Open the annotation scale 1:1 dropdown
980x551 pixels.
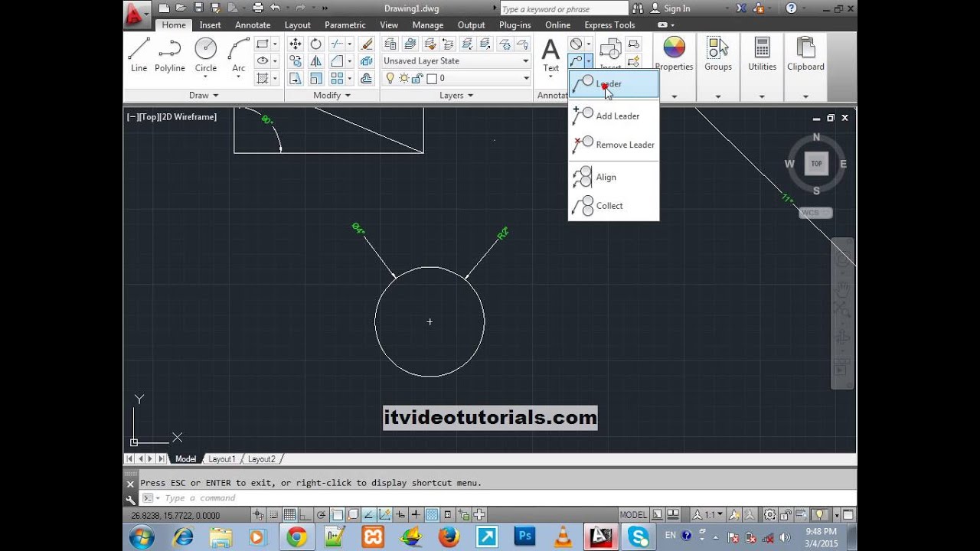[x=707, y=515]
